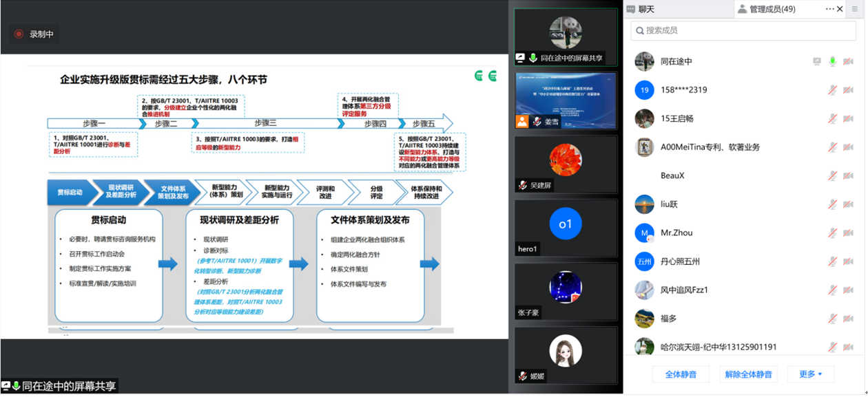
Task: Click the hamburger menu icon at panel top-right
Action: (x=856, y=9)
